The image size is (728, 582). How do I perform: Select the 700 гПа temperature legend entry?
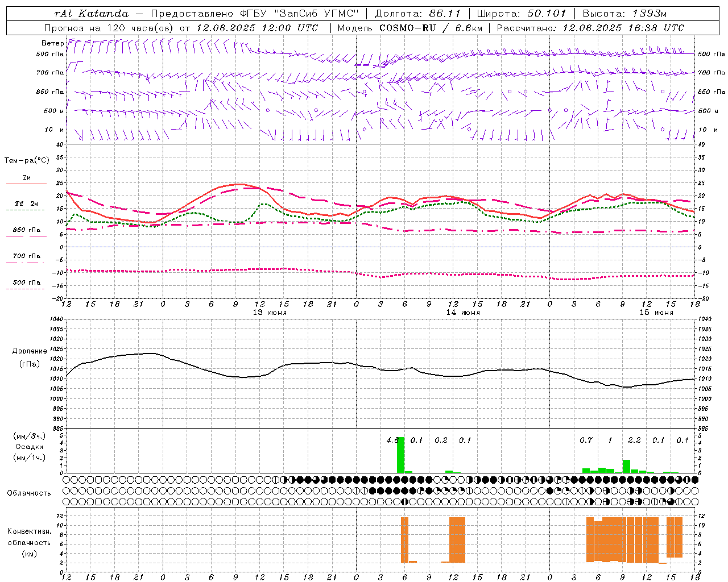tap(26, 257)
